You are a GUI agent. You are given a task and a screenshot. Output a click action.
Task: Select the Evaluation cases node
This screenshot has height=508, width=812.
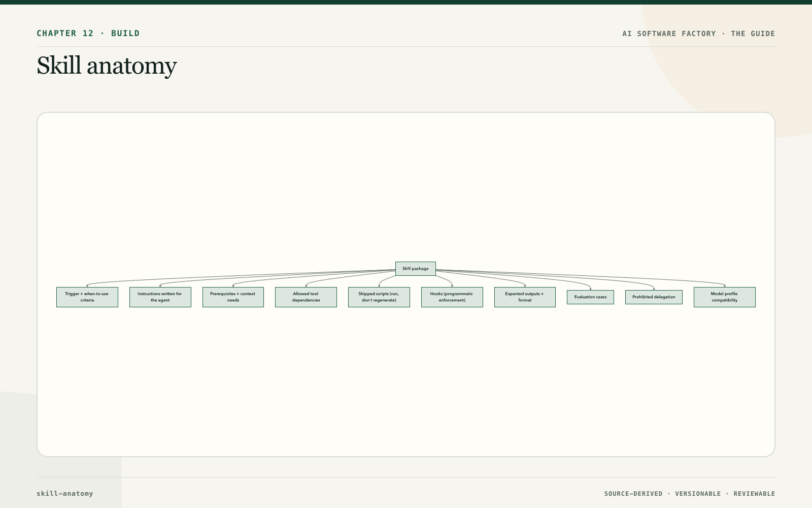click(590, 297)
